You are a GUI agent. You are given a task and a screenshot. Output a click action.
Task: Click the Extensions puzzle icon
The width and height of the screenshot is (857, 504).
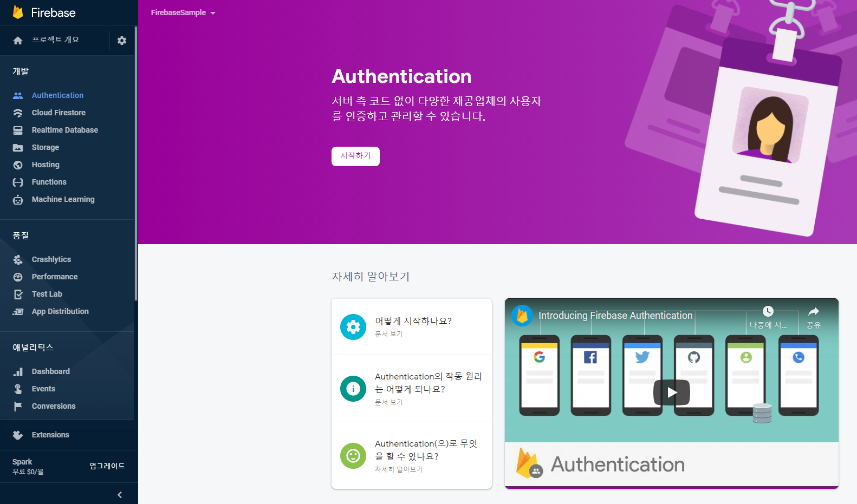[x=18, y=435]
